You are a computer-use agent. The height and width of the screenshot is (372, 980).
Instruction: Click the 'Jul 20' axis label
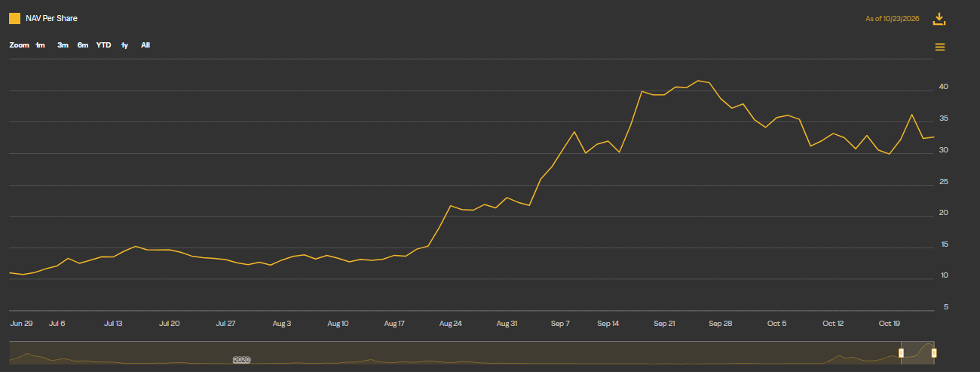pyautogui.click(x=169, y=323)
